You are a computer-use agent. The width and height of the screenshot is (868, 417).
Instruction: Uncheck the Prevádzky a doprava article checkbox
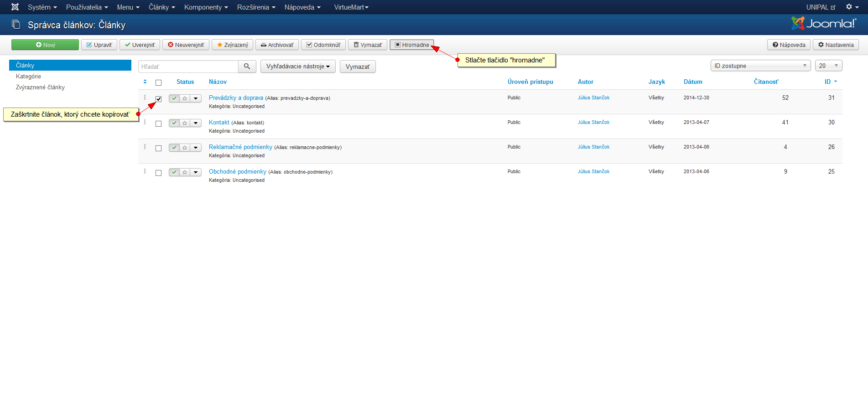tap(158, 99)
